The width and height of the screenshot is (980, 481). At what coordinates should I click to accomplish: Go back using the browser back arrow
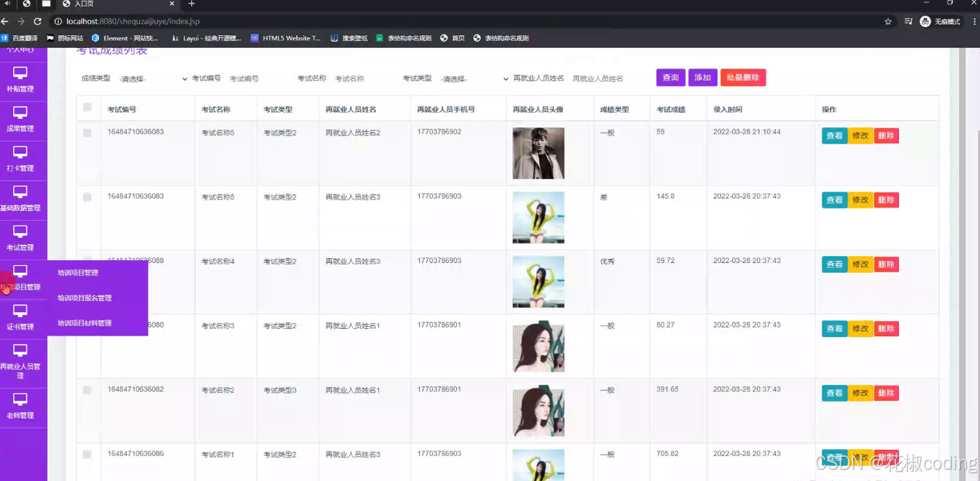pyautogui.click(x=6, y=21)
